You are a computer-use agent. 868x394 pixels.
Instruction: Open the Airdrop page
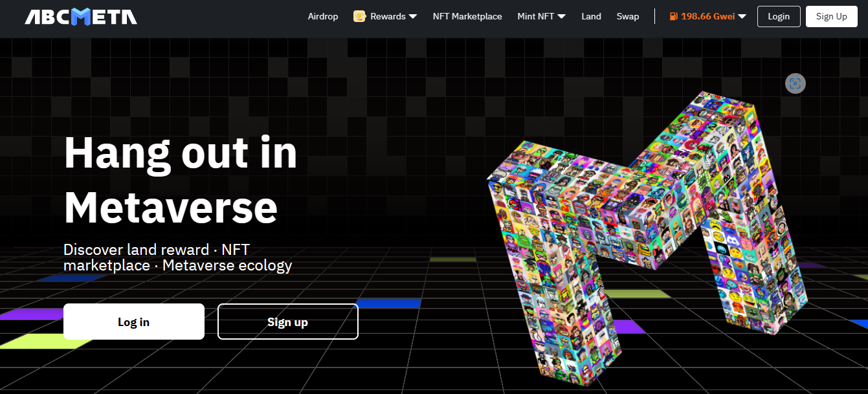[323, 17]
